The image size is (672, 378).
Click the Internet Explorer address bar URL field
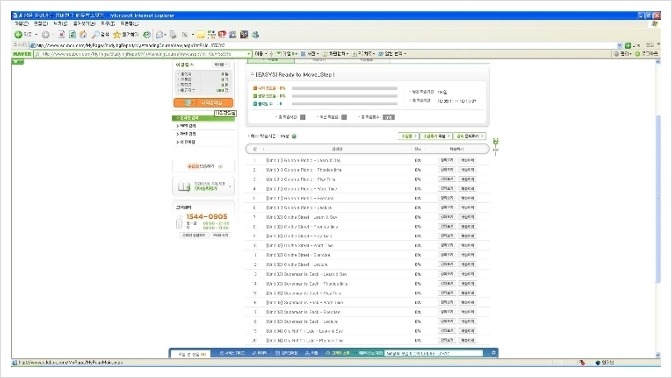tap(323, 45)
